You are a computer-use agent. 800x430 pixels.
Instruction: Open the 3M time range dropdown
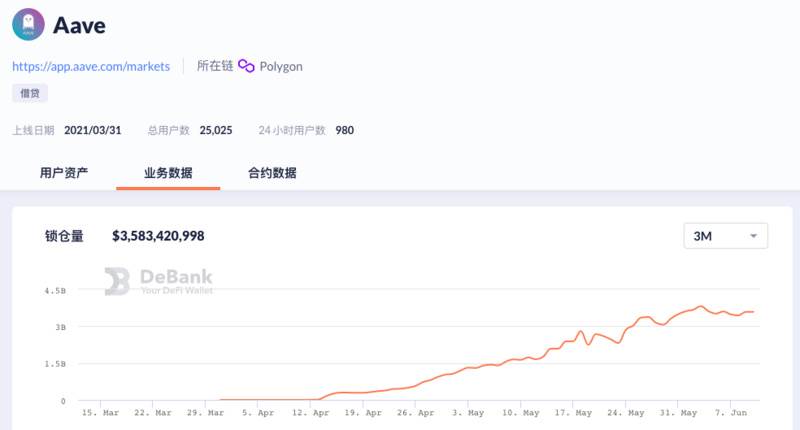point(726,236)
